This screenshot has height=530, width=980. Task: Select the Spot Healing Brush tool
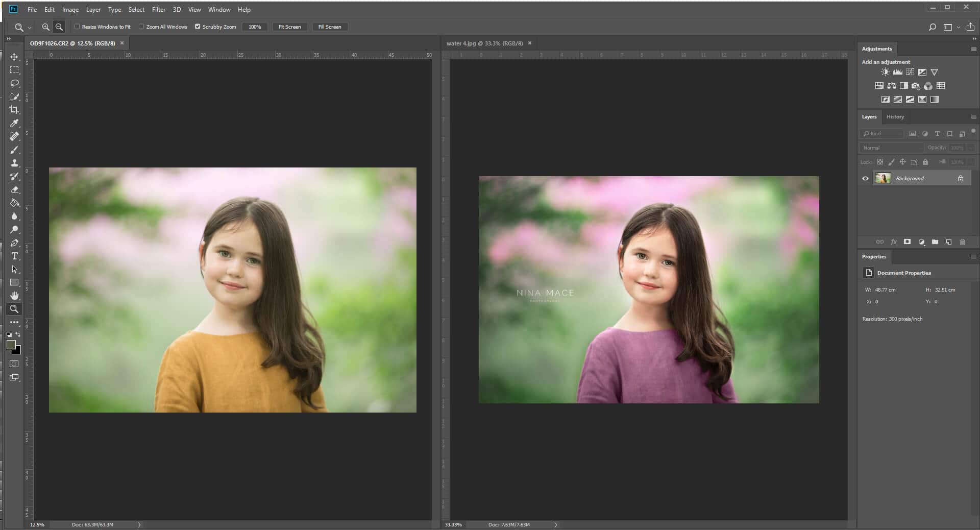(14, 136)
